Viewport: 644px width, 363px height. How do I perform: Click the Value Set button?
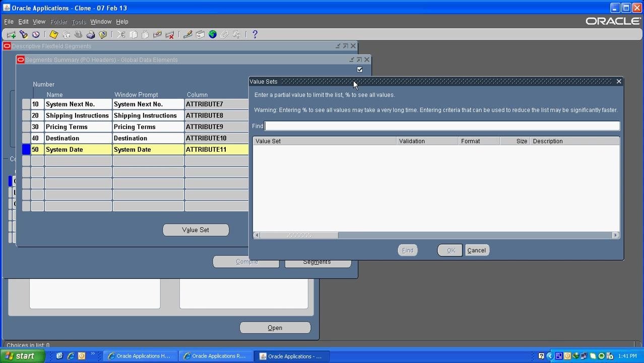point(196,230)
